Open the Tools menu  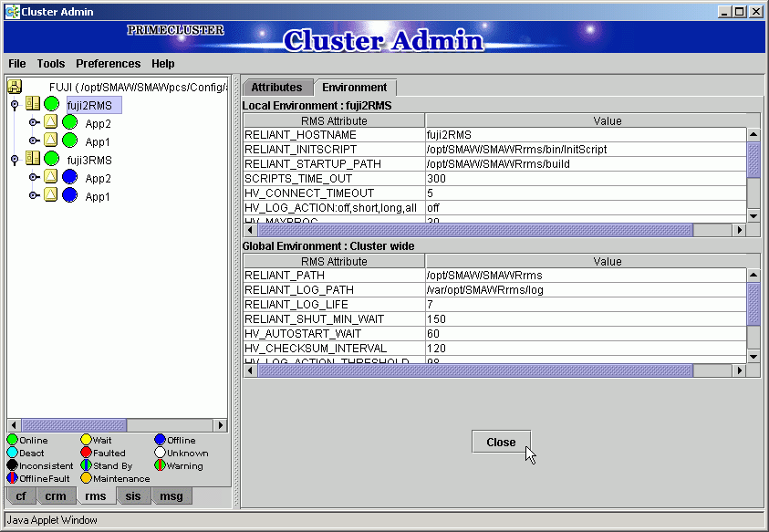[50, 64]
